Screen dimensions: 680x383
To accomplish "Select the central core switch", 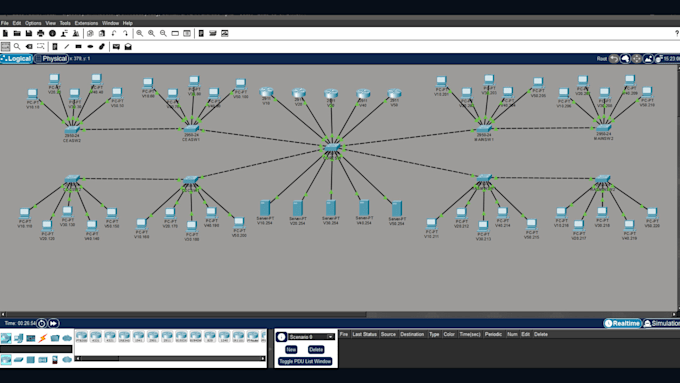I will (x=332, y=147).
